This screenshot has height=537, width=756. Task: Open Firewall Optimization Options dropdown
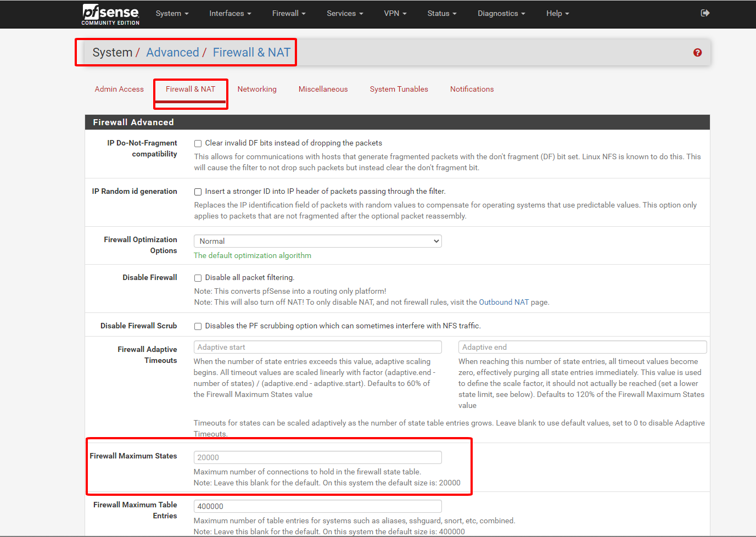pyautogui.click(x=318, y=241)
